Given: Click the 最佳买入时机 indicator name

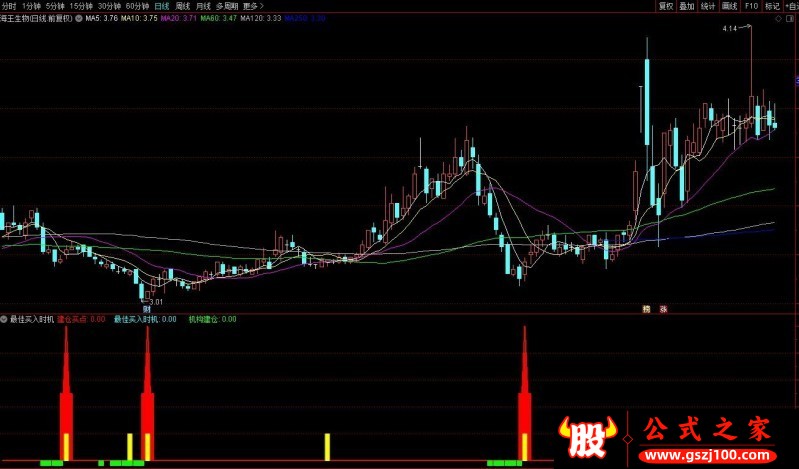Looking at the screenshot, I should [32, 320].
